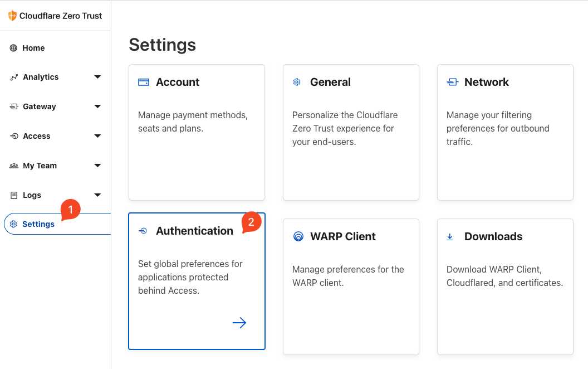The width and height of the screenshot is (588, 369).
Task: Expand the Analytics menu dropdown arrow
Action: pos(97,77)
